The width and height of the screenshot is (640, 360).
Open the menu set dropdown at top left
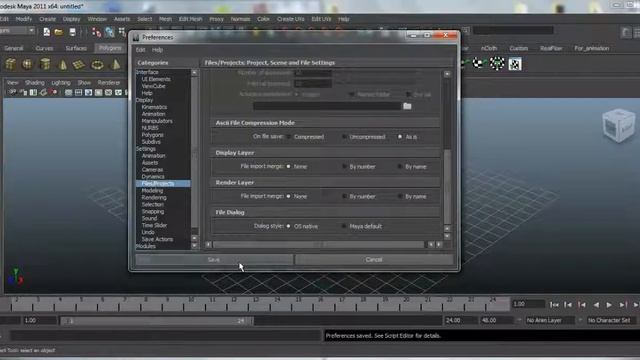tap(18, 31)
